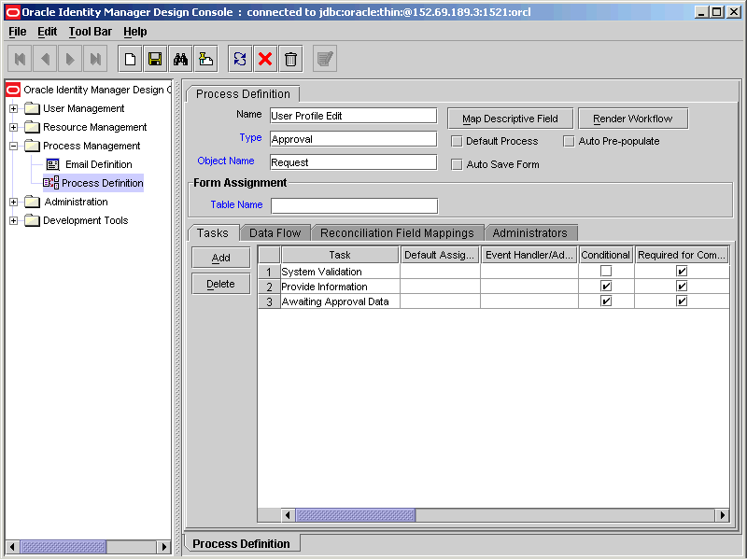
Task: Delete the record using the trash icon
Action: click(x=290, y=58)
